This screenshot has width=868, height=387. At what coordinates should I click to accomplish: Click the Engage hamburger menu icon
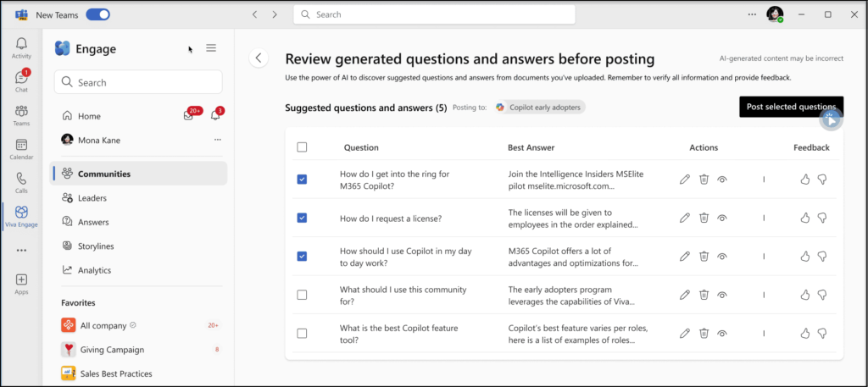pyautogui.click(x=211, y=48)
